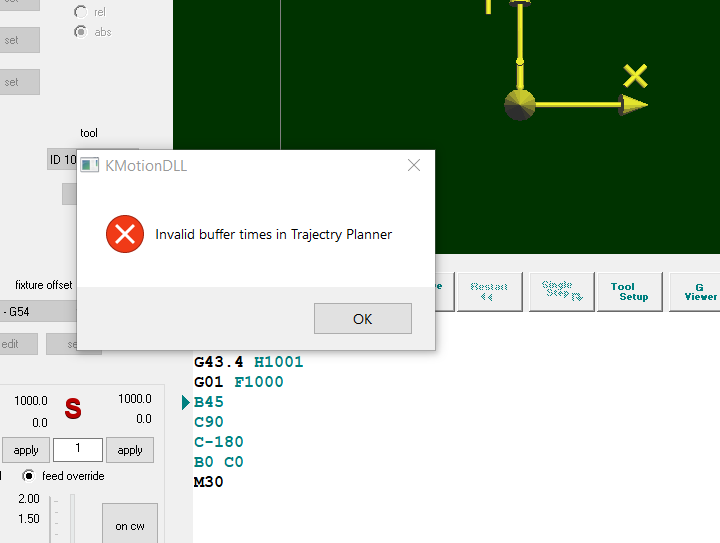
Task: Select the C-180 G-code line
Action: tap(218, 442)
